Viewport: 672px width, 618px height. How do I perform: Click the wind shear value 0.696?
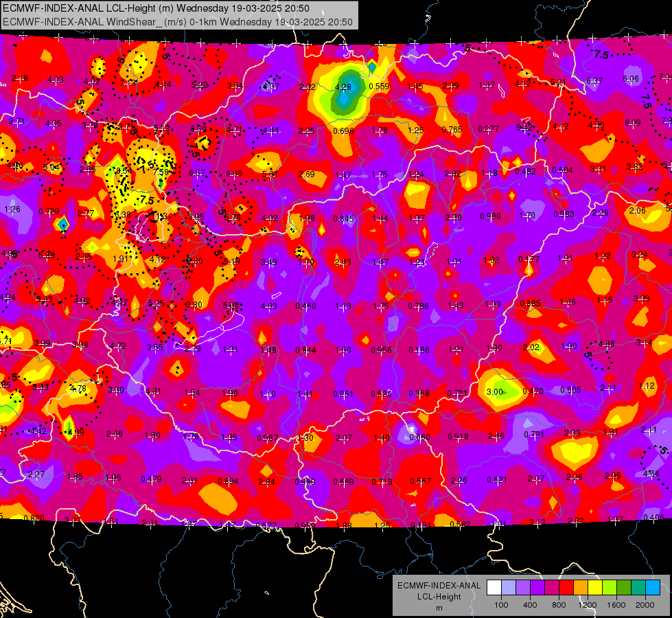(x=343, y=130)
